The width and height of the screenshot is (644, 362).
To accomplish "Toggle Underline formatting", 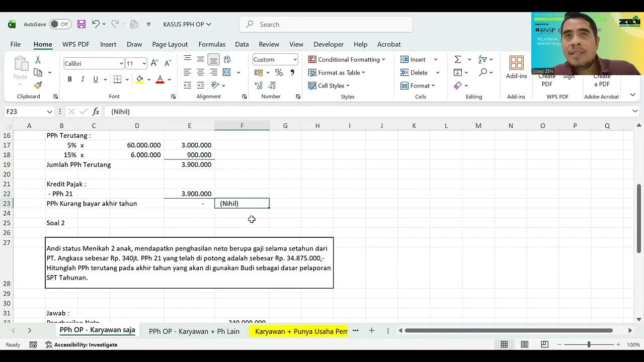I will [96, 79].
